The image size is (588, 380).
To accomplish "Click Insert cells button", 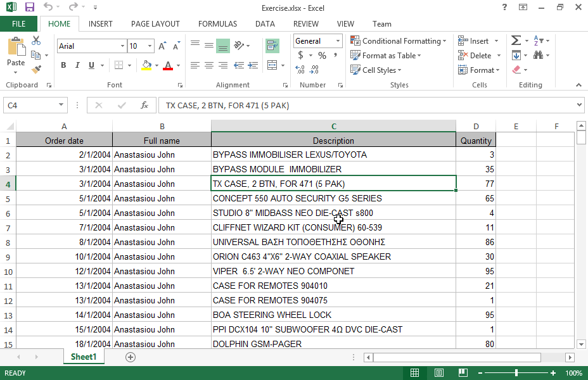I will 475,41.
